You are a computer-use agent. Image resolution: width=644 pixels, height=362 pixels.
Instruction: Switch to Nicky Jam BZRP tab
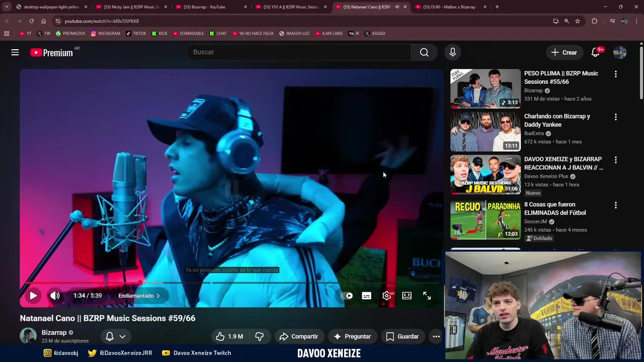(x=131, y=7)
